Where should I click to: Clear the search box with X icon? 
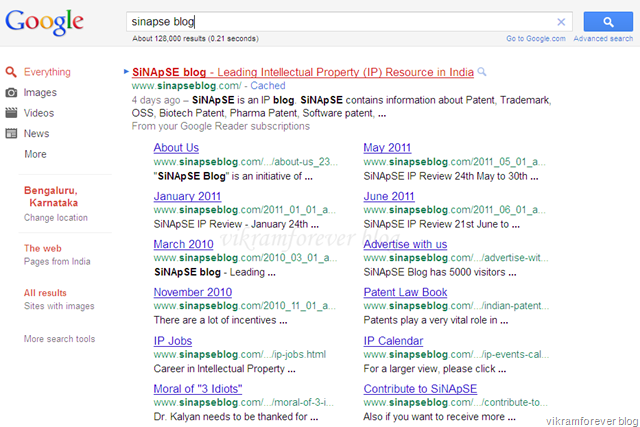561,22
